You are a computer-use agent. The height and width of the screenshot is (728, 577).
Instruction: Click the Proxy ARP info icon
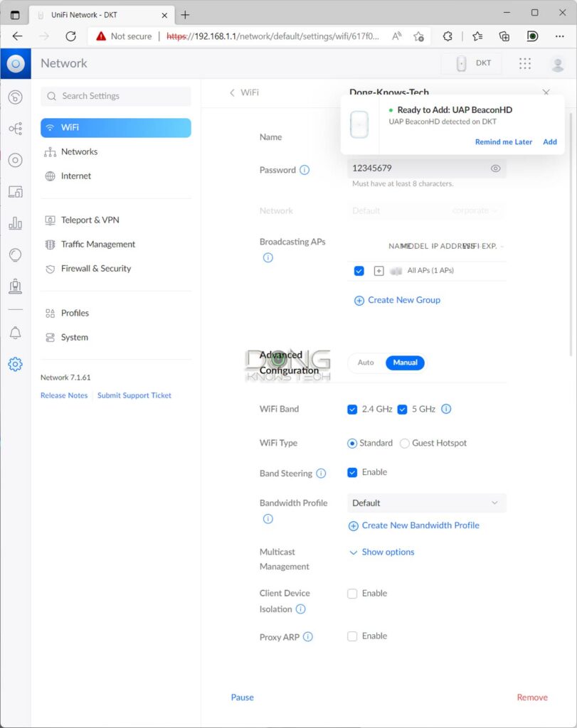tap(308, 637)
